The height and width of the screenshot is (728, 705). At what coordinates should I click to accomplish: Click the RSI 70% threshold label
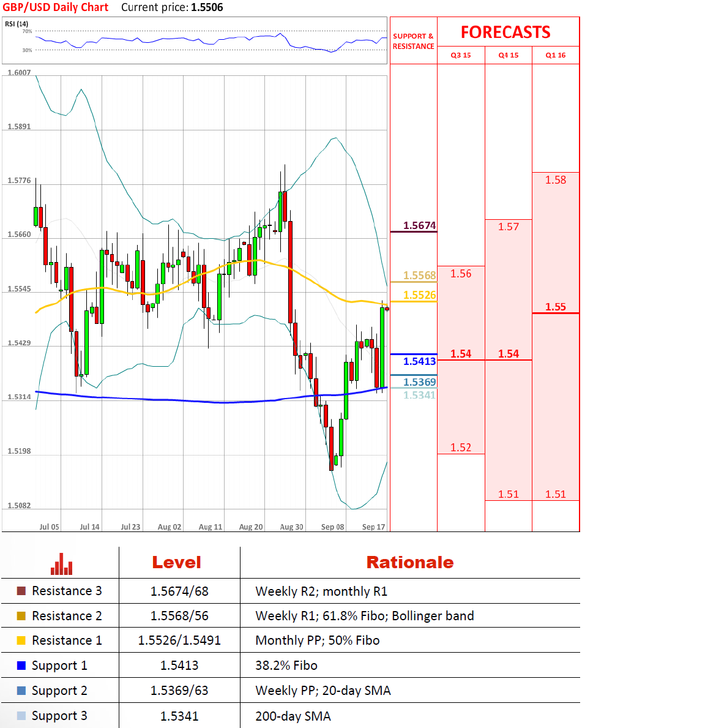point(28,32)
